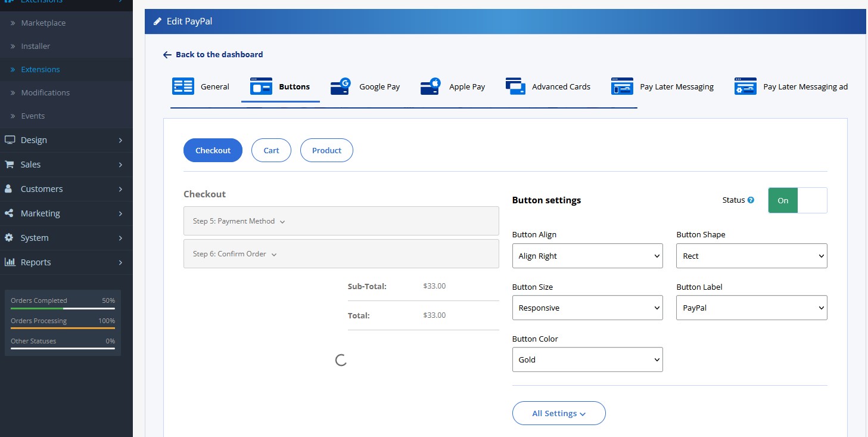The image size is (868, 437).
Task: Click the Pay Later Messaging advanced icon
Action: coord(745,86)
